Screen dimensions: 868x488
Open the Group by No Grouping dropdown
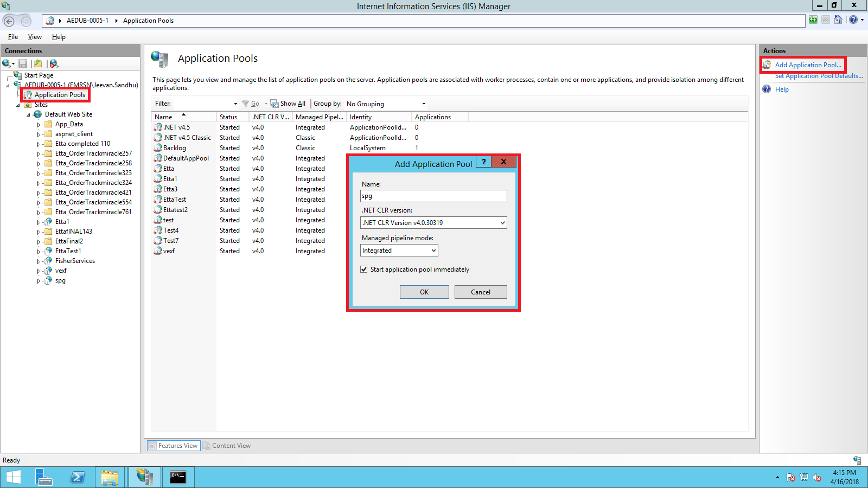(386, 104)
